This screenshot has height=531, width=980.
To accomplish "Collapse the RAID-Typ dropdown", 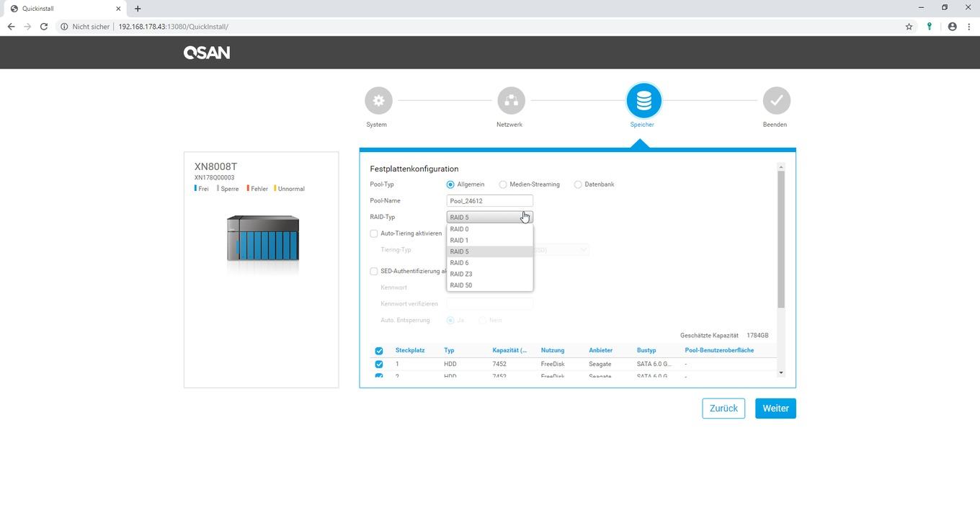I will coord(489,217).
